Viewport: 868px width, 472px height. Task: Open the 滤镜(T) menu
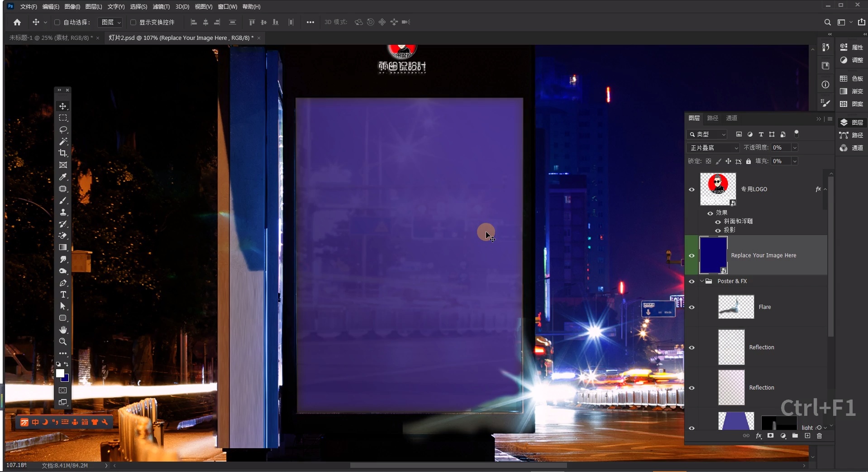[x=161, y=7]
